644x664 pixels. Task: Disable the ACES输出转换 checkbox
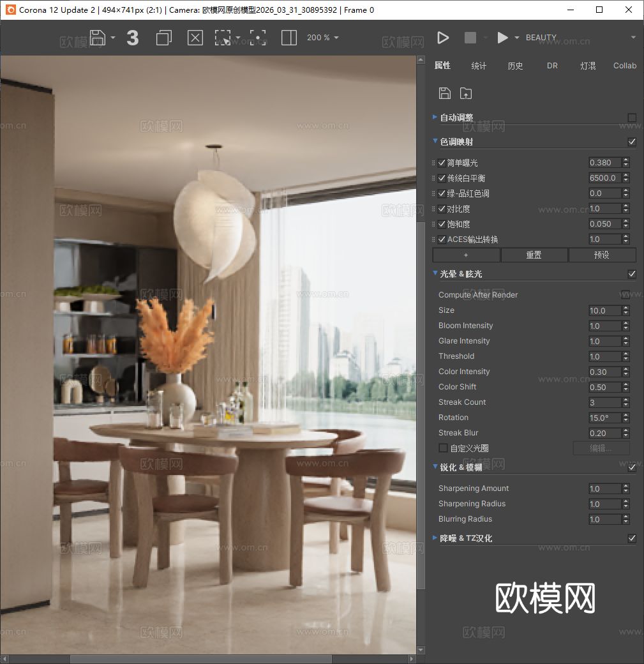(442, 239)
